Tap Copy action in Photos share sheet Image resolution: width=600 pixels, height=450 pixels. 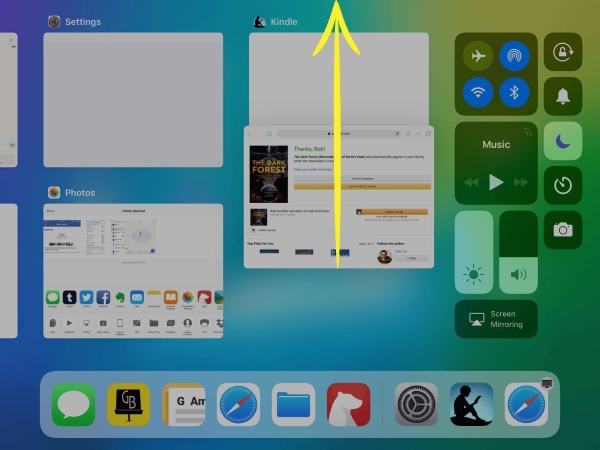(53, 323)
